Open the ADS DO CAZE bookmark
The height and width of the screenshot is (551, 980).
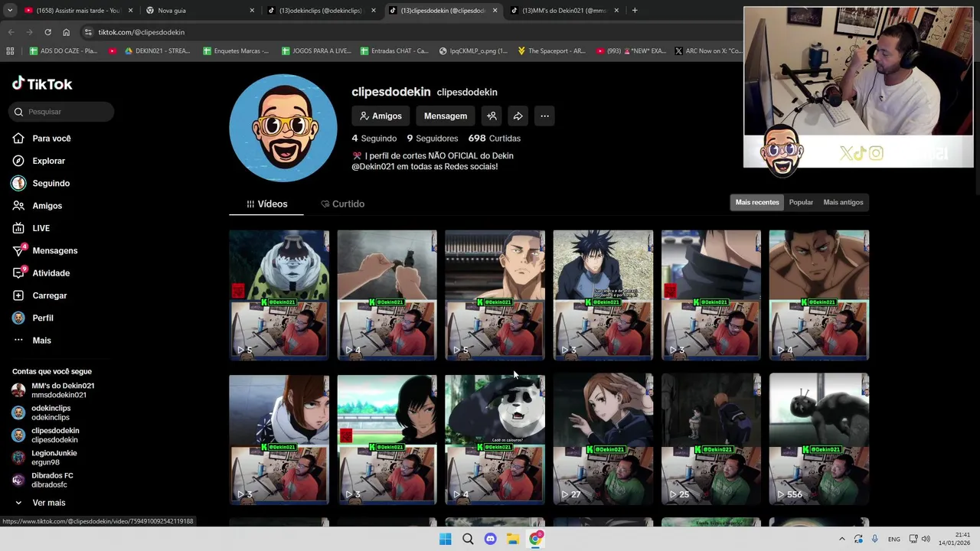tap(63, 51)
